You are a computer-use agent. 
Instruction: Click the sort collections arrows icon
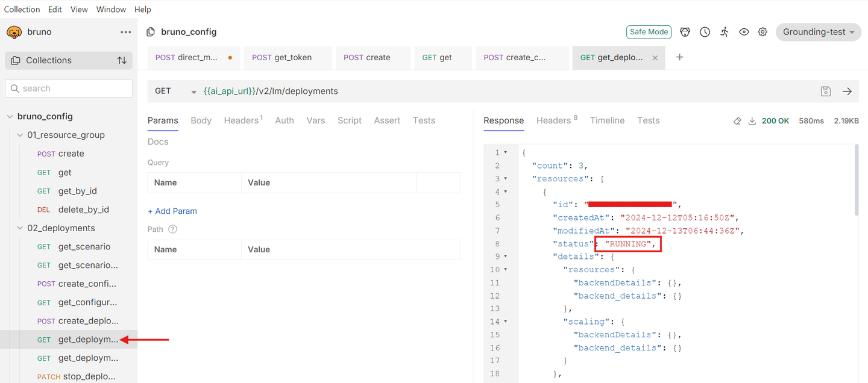click(122, 60)
